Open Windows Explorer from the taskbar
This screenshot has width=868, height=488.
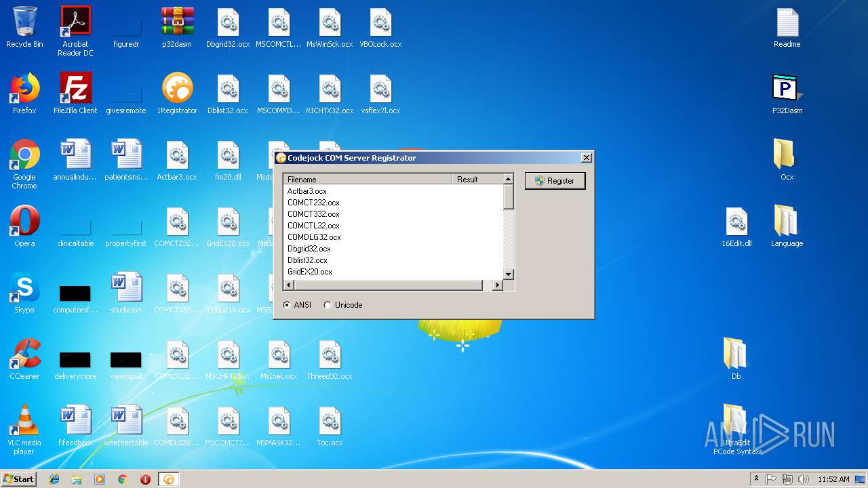click(77, 479)
